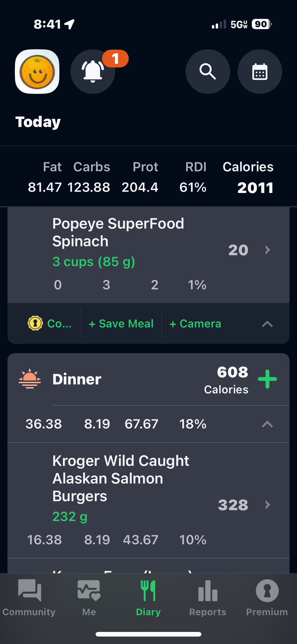
Task: Tap the Dinner sunset icon
Action: [30, 379]
